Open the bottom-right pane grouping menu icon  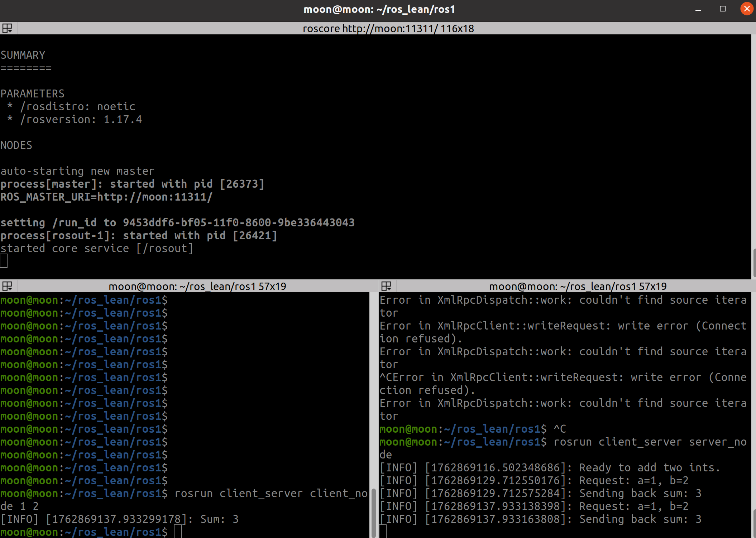[x=386, y=286]
